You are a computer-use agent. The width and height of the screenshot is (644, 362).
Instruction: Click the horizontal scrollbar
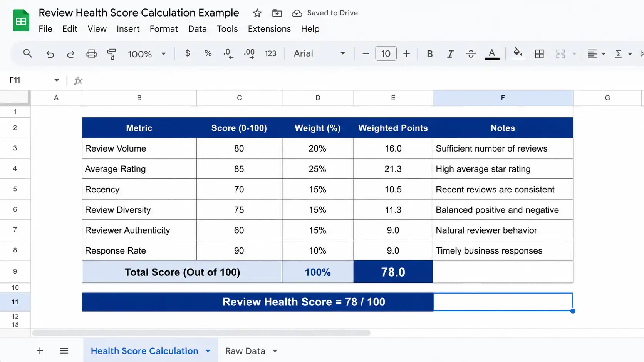201,333
